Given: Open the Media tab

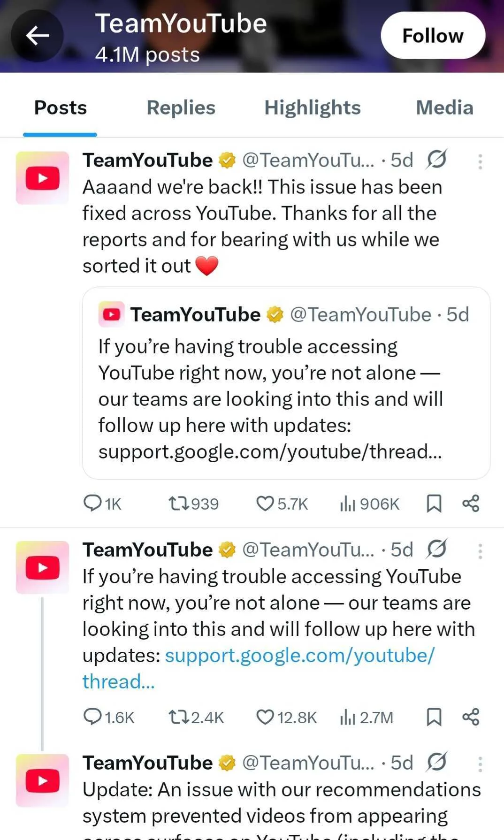Looking at the screenshot, I should (444, 107).
